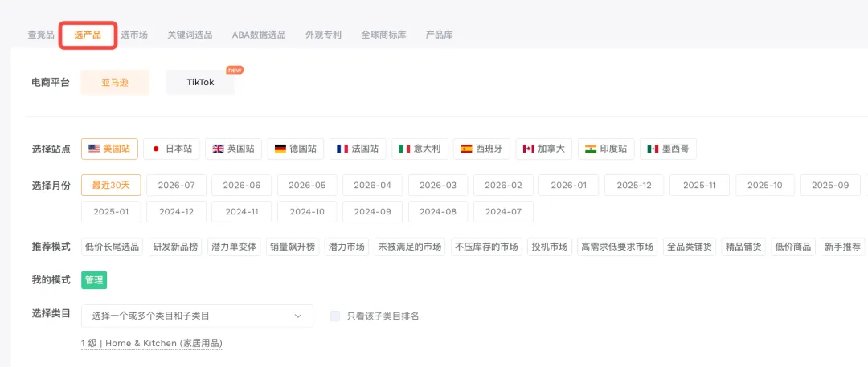Apply 精品铺货 mode
This screenshot has height=367, width=868.
pyautogui.click(x=743, y=247)
